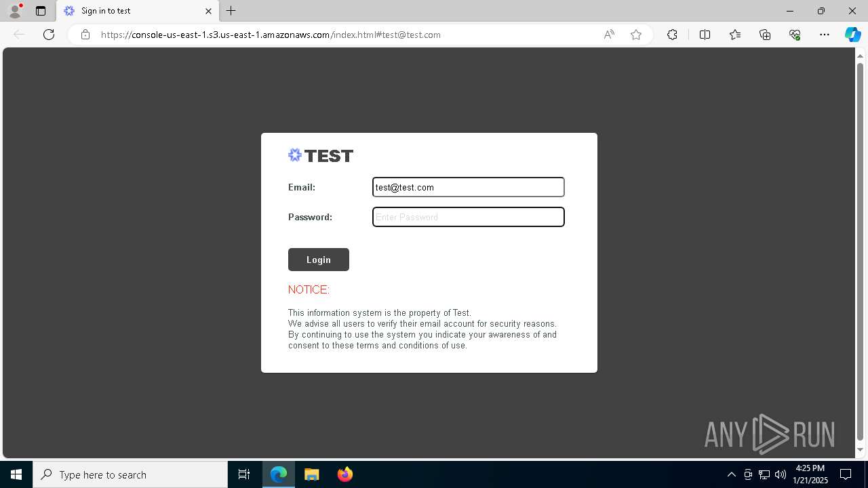The image size is (868, 488).
Task: Click the 'Email:' label
Action: [x=302, y=187]
